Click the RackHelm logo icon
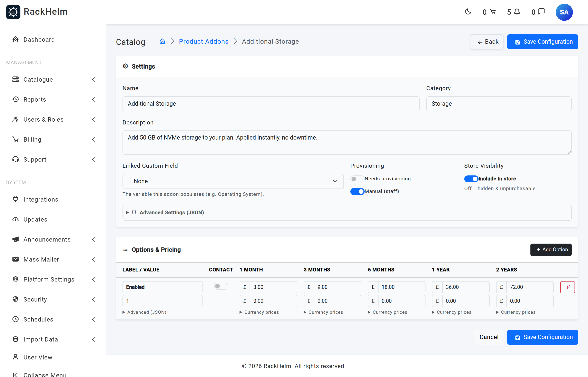The height and width of the screenshot is (377, 588). click(13, 12)
